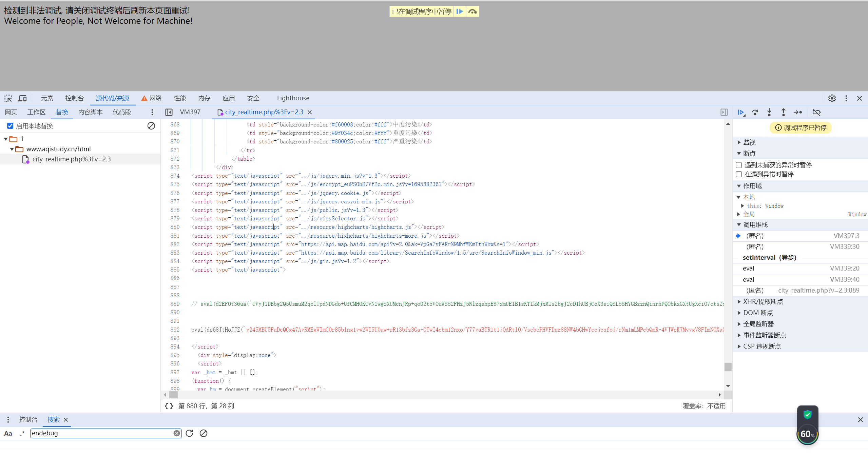Enable 在遇到异常时暂停 checkbox
The height and width of the screenshot is (457, 868).
(739, 174)
